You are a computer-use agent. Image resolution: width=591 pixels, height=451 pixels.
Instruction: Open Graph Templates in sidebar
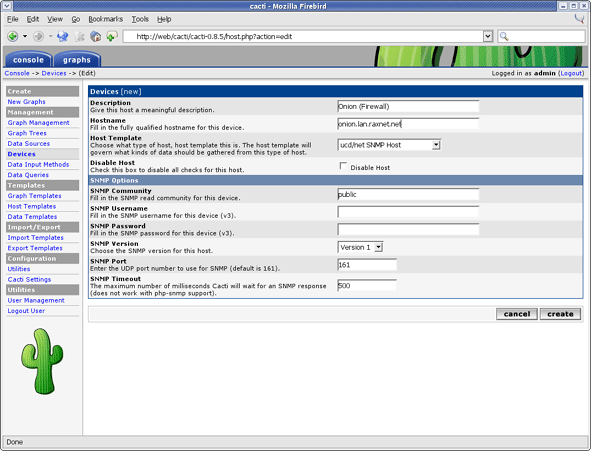pos(34,196)
